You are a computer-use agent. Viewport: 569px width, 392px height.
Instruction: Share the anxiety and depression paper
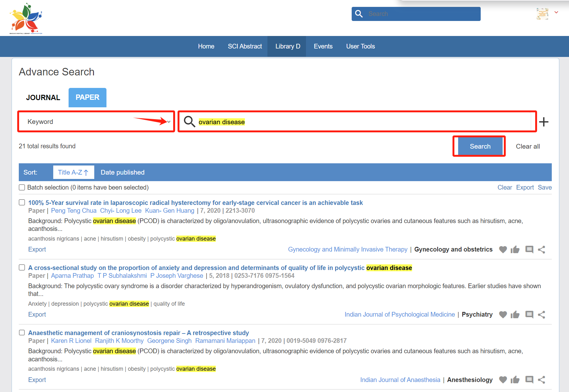[x=541, y=315]
